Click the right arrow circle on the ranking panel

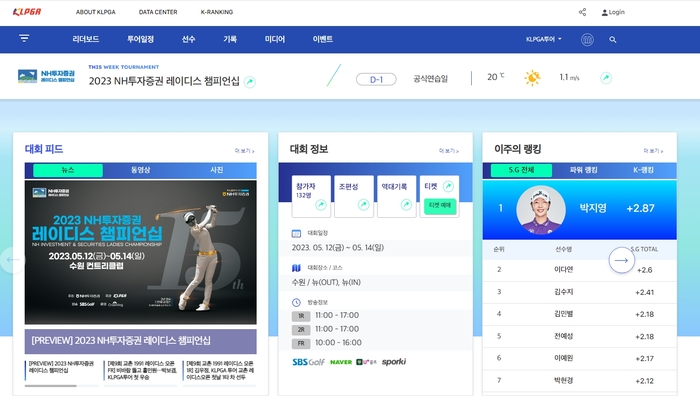[x=621, y=260]
